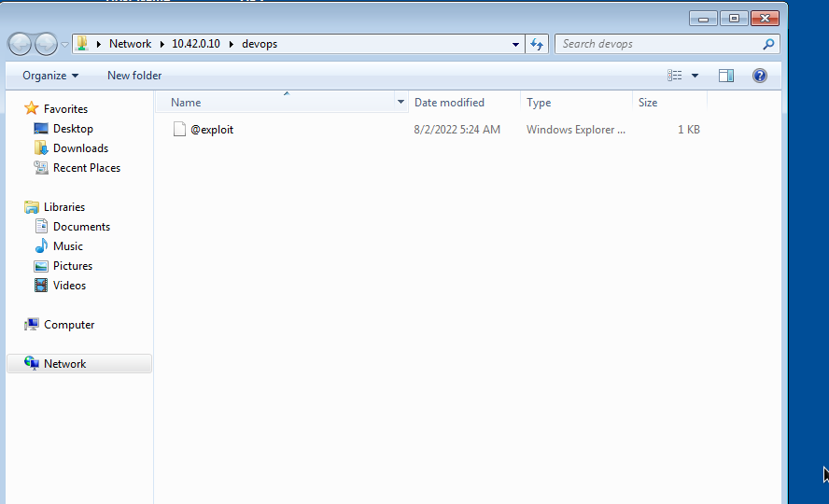Click the 8/2/2022 5:24 AM date cell

[457, 130]
